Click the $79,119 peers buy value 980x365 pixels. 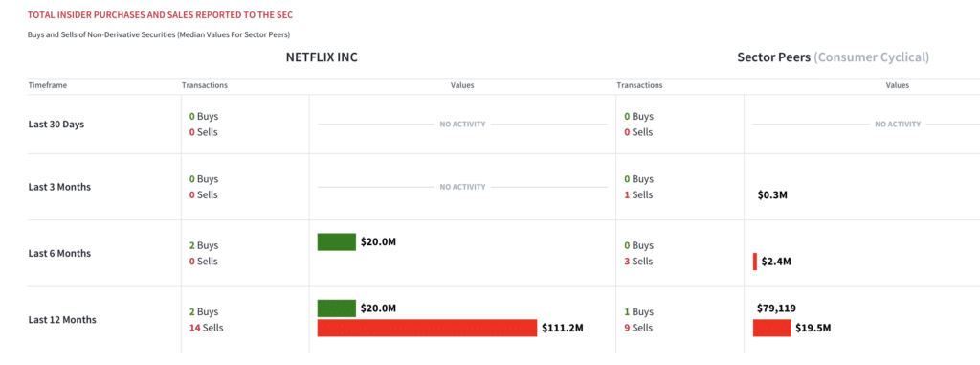tap(776, 308)
